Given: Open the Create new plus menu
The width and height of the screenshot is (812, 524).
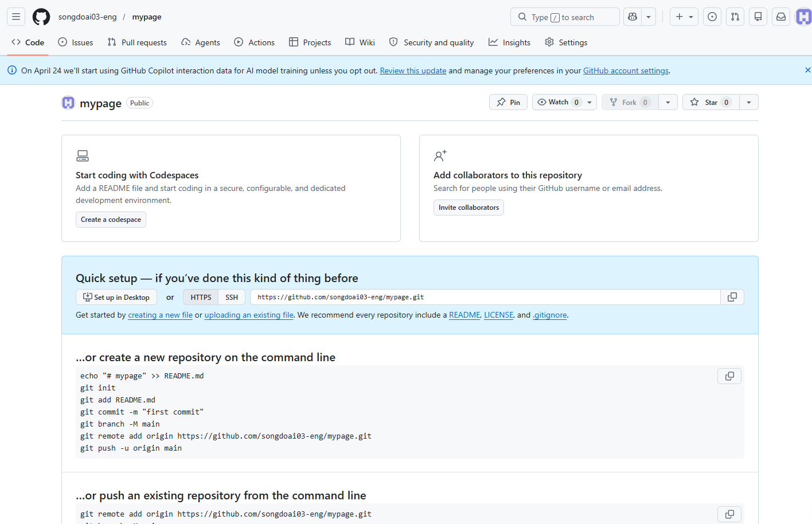Looking at the screenshot, I should coord(684,17).
